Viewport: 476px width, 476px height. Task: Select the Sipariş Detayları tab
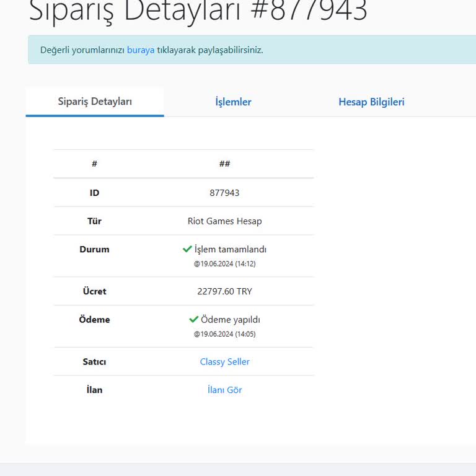(x=95, y=102)
